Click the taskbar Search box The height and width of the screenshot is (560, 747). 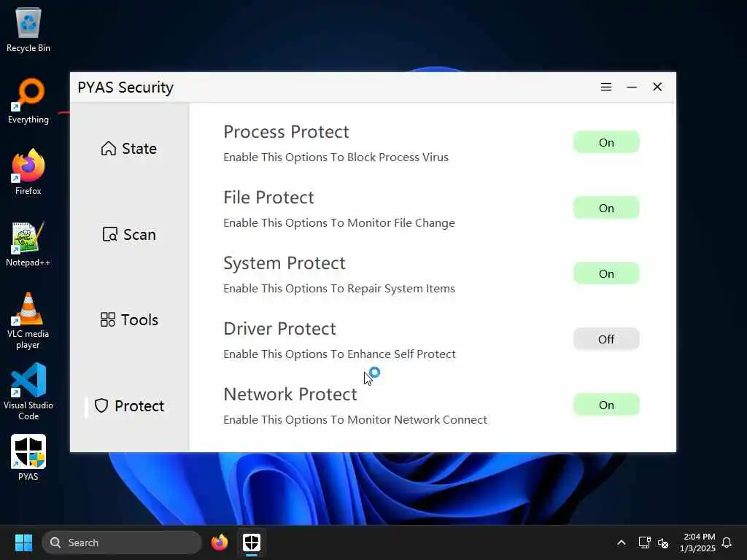tap(122, 542)
